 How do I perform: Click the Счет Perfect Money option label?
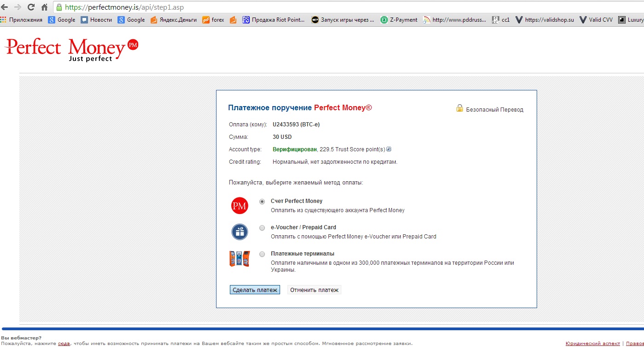tap(297, 201)
